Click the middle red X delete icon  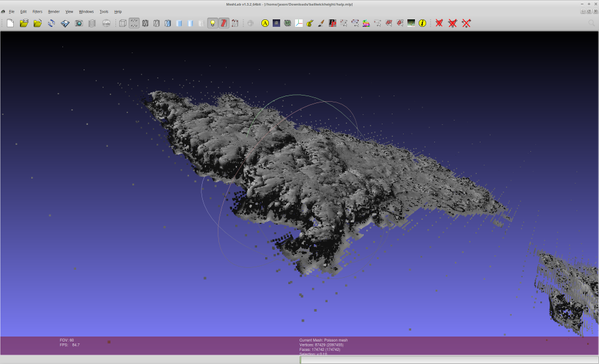click(x=453, y=23)
